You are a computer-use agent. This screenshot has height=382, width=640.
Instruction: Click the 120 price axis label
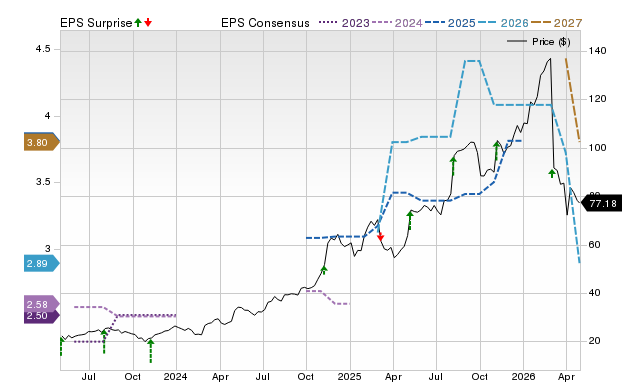(x=598, y=99)
